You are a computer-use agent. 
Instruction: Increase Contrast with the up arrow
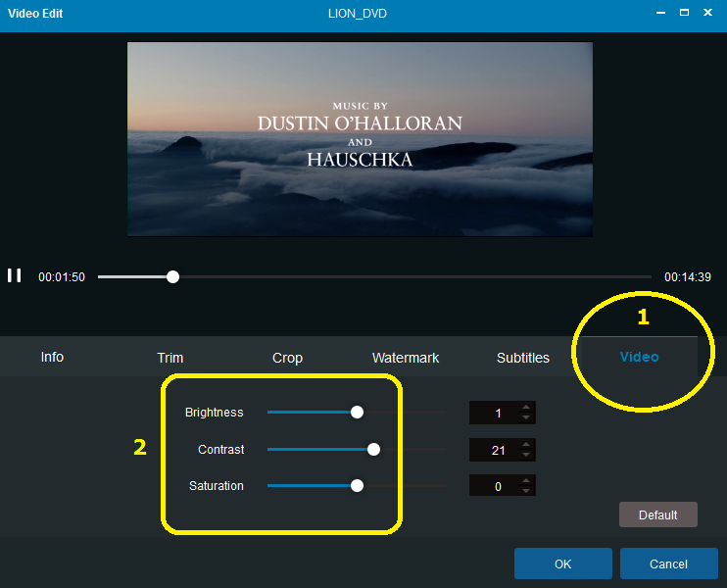526,444
